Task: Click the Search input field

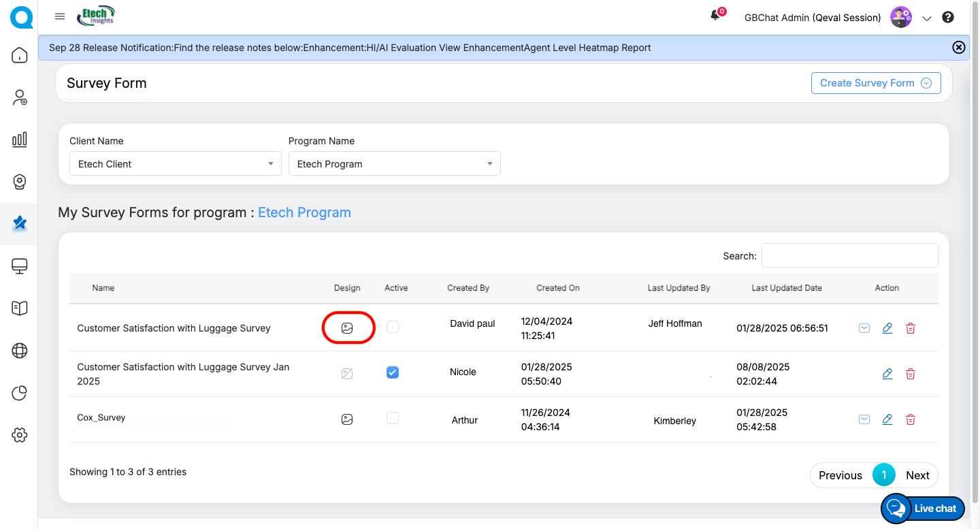Action: click(849, 255)
